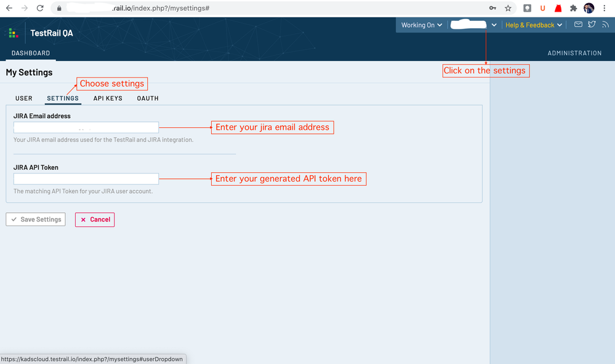
Task: Click the browser forward arrow
Action: coord(25,8)
